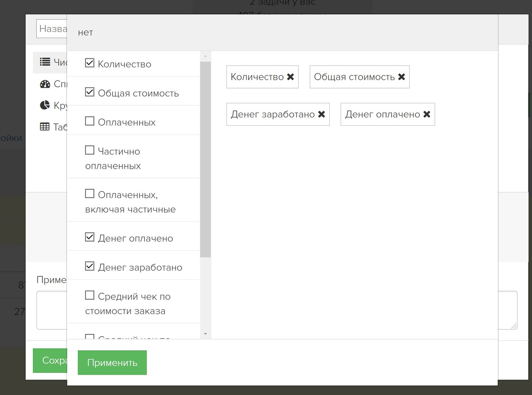Uncheck the Общая стоимость checkbox
This screenshot has width=532, height=395.
point(90,92)
